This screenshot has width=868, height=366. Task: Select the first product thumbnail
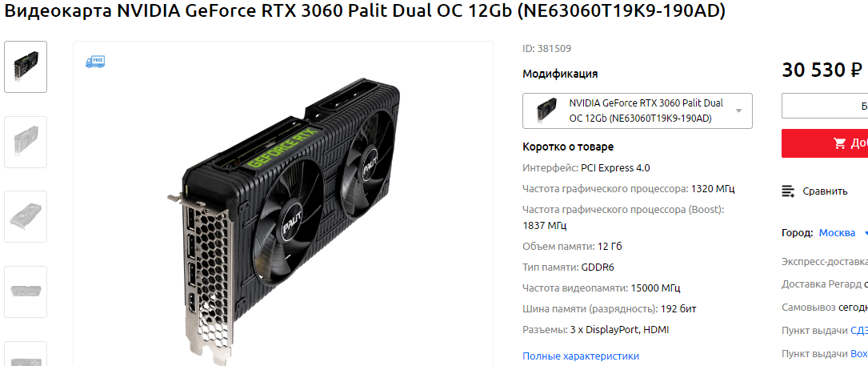tap(26, 66)
